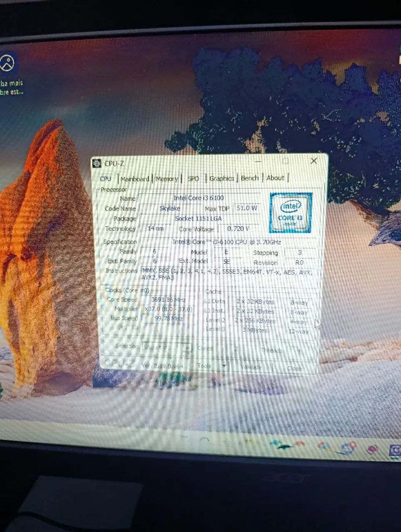Click the L1 Inst. size '2 x 32 KBytes'

pos(255,311)
